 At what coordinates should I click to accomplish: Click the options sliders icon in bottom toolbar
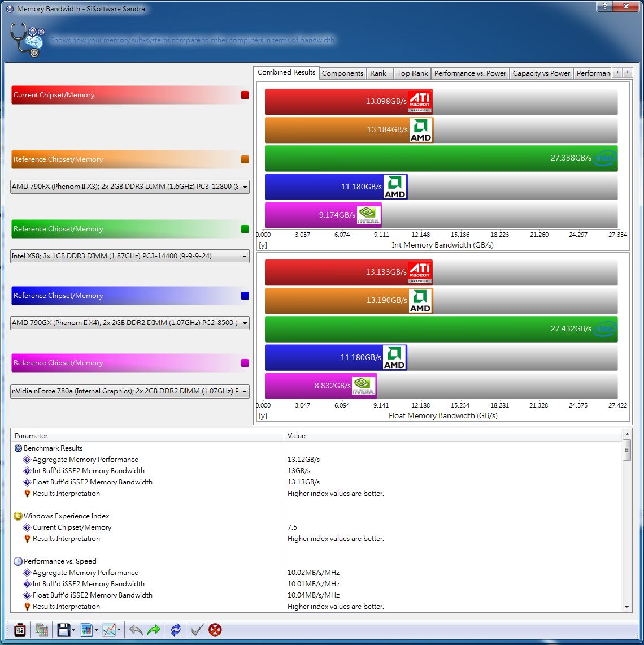[20, 629]
